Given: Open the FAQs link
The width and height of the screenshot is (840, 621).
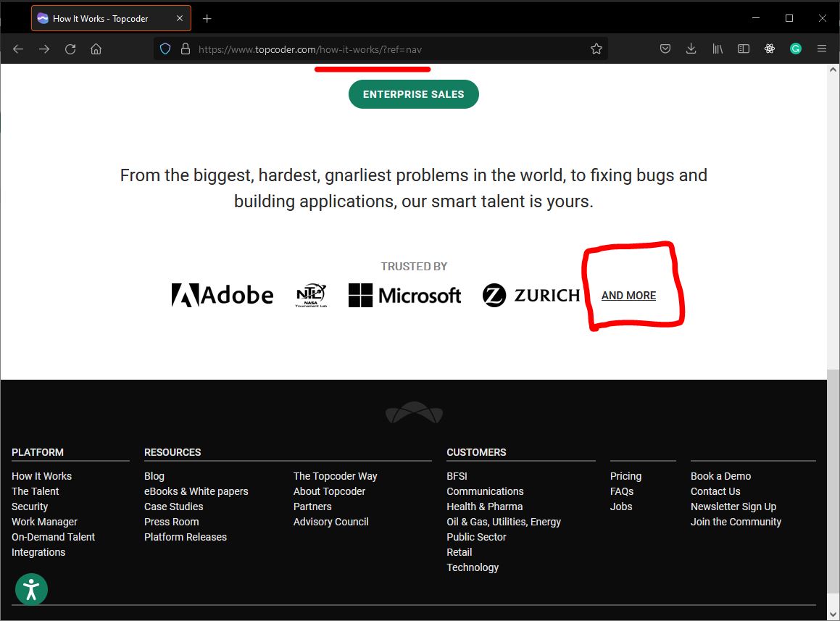Looking at the screenshot, I should (x=621, y=491).
